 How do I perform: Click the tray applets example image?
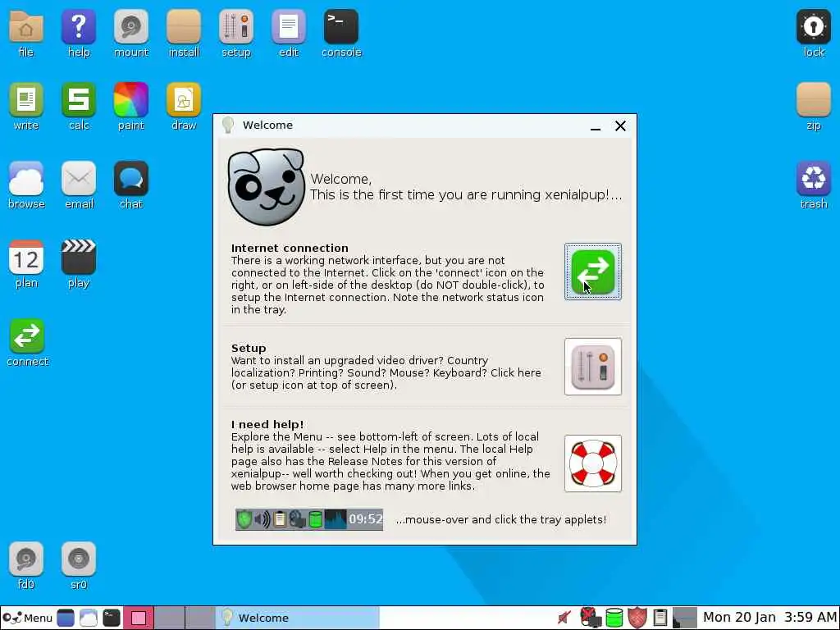coord(309,519)
